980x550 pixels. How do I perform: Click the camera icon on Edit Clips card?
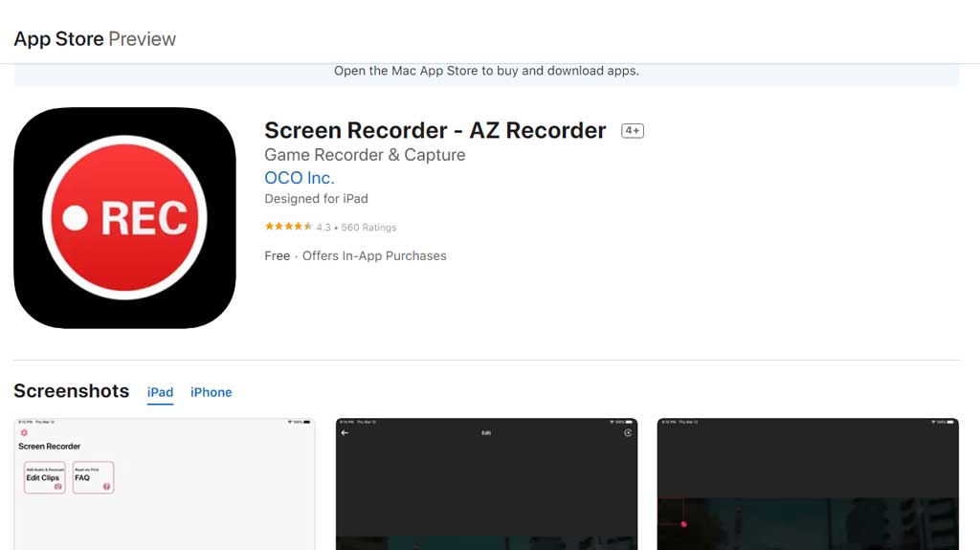58,487
